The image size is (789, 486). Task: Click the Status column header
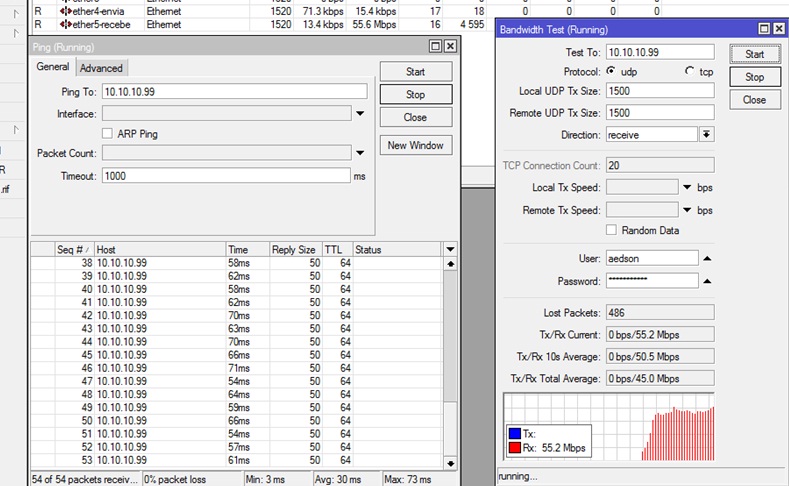397,250
